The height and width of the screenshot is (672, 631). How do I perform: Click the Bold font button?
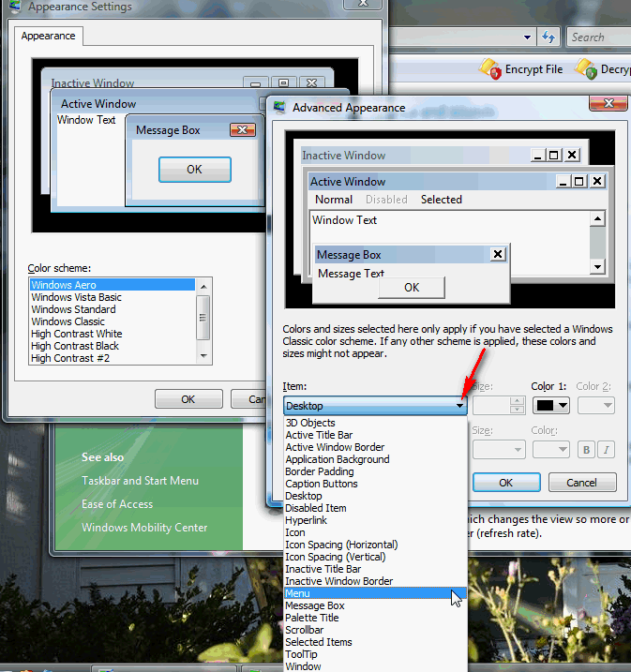(x=586, y=450)
